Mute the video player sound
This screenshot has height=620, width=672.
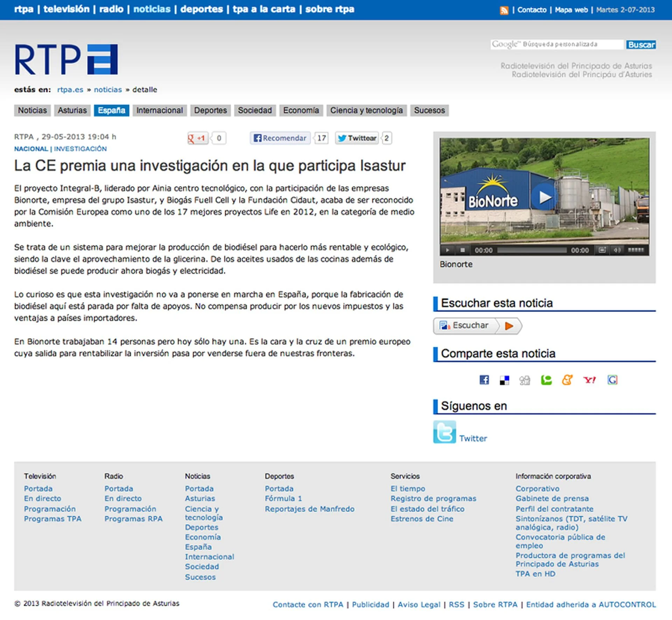[x=617, y=250]
